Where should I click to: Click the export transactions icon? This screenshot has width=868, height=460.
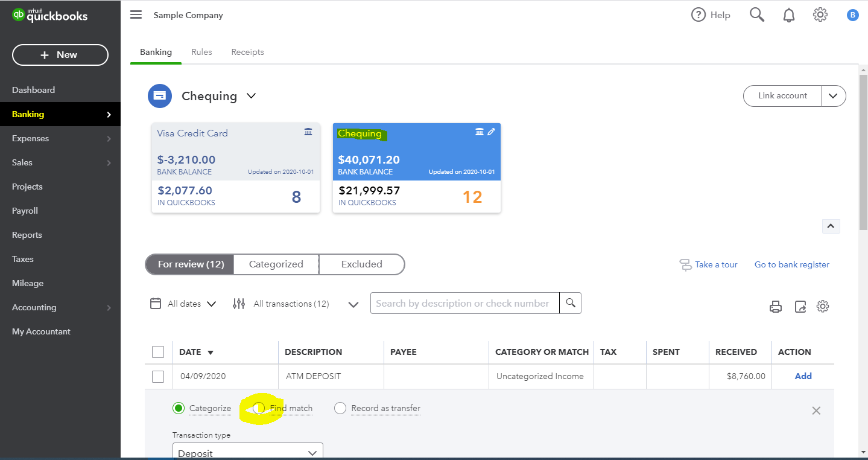point(800,307)
